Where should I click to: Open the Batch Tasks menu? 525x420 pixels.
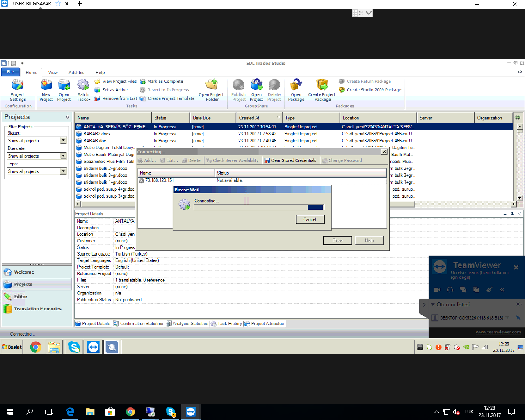click(83, 90)
